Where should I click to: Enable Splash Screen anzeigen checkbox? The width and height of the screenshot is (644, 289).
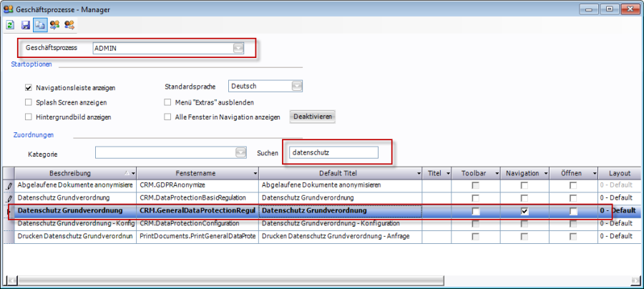point(29,102)
